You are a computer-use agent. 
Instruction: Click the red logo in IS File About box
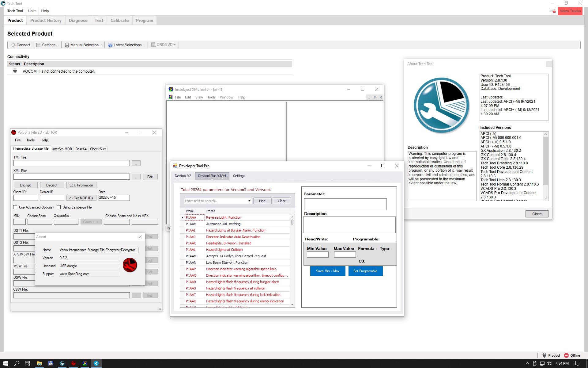130,265
